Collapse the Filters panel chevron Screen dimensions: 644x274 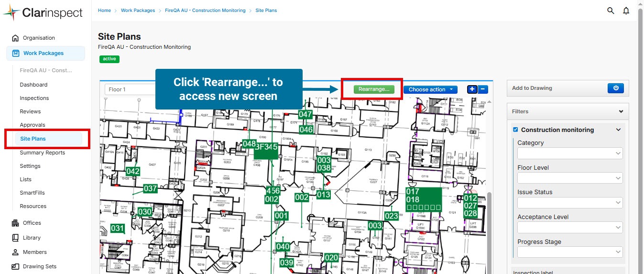point(621,111)
